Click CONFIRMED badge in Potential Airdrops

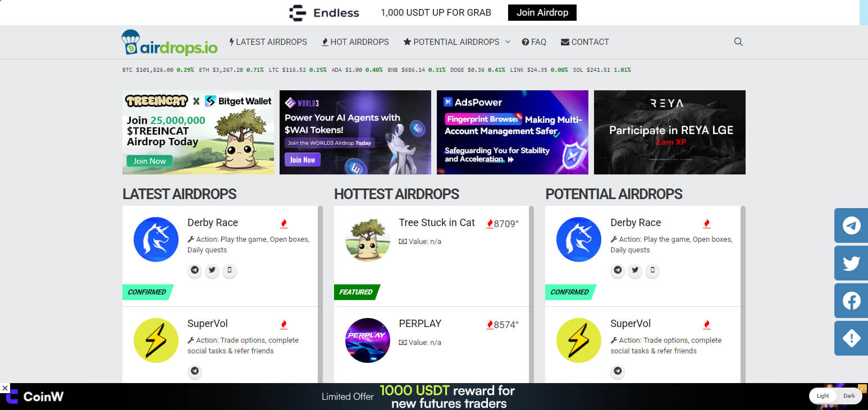coord(570,292)
